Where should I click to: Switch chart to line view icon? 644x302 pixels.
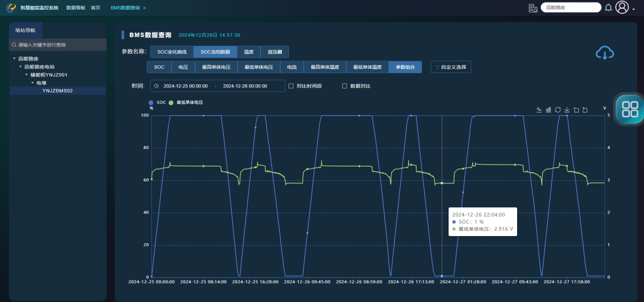[539, 109]
